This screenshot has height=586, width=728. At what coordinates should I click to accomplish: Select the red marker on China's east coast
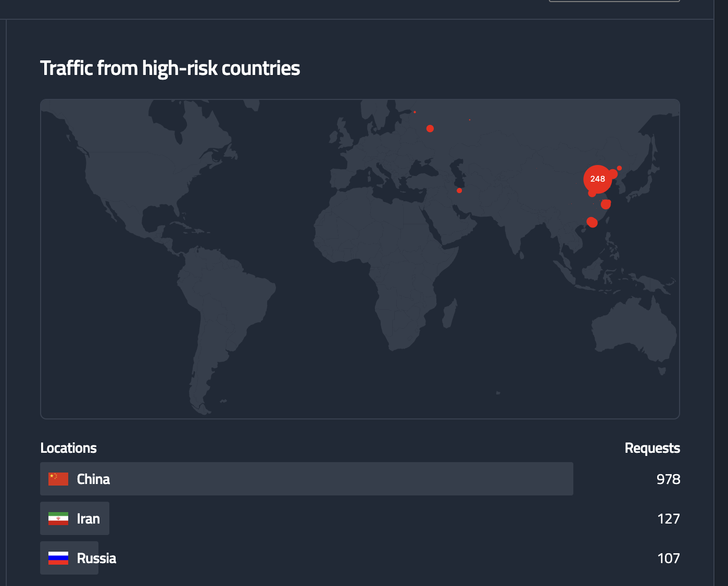605,204
